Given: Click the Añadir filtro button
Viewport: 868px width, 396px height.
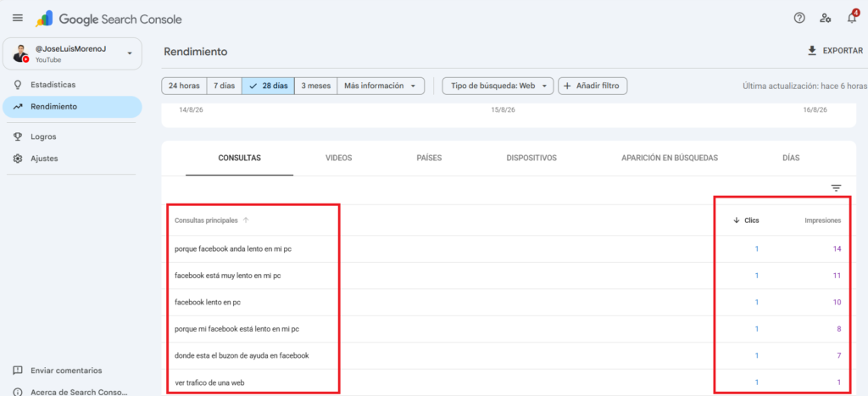Looking at the screenshot, I should [x=593, y=86].
